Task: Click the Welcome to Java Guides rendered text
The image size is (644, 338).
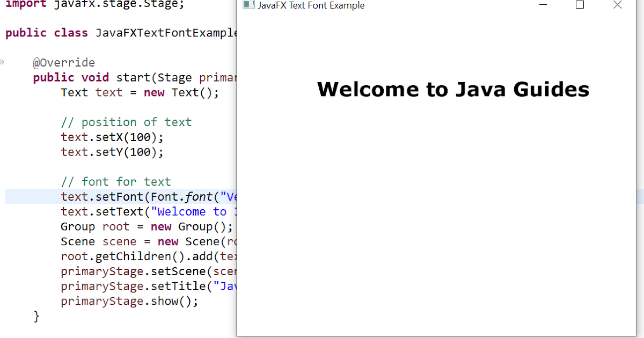Action: (452, 89)
